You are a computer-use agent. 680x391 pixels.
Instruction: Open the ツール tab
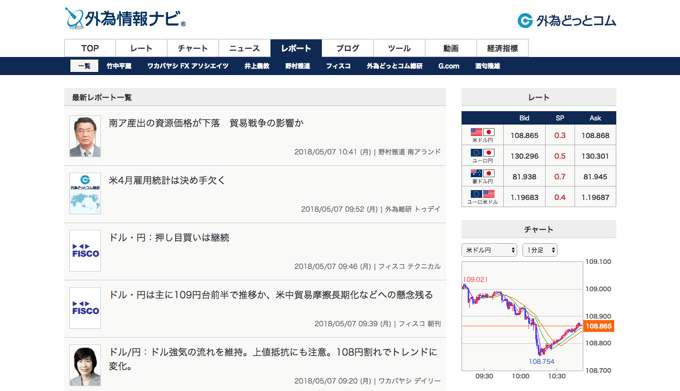coord(399,48)
